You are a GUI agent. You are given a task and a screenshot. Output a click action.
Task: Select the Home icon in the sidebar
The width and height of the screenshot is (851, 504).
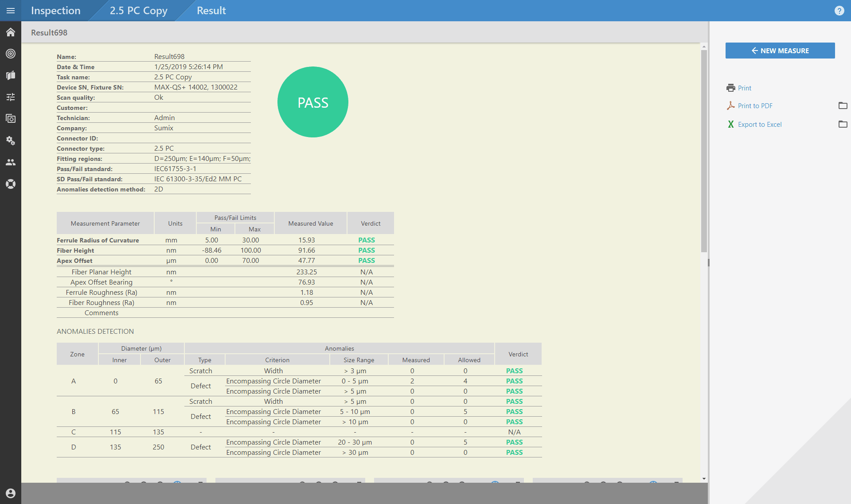tap(11, 32)
